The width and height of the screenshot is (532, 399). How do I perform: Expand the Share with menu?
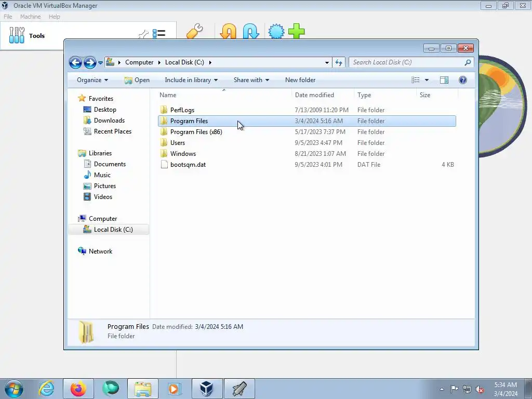coord(251,80)
